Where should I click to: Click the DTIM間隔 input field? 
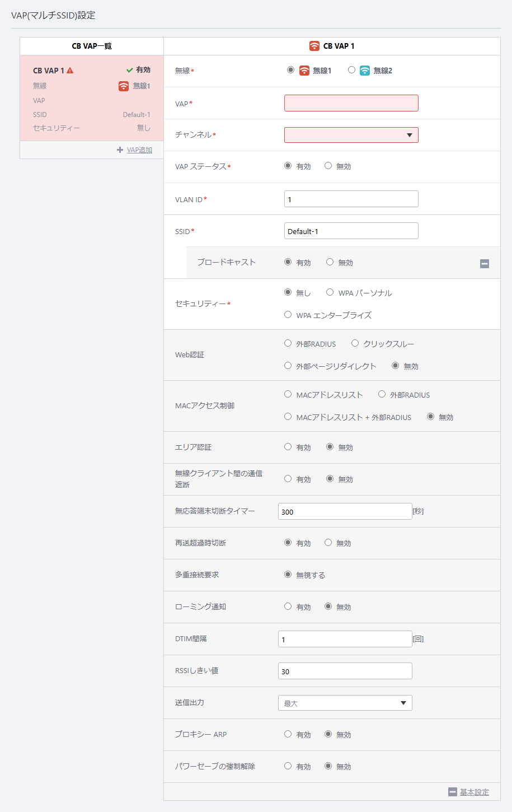pyautogui.click(x=345, y=639)
